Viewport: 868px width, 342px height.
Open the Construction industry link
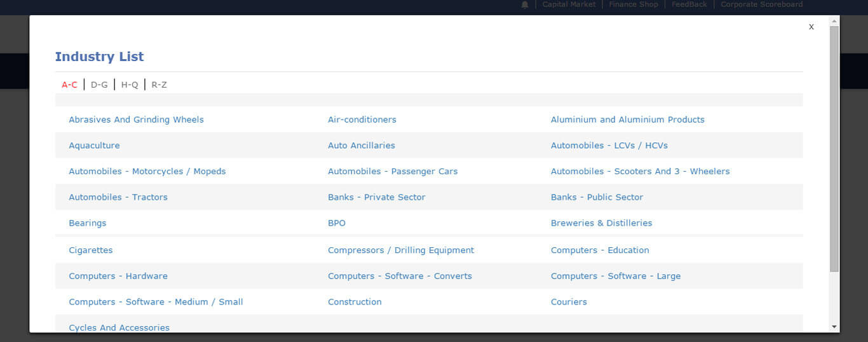tap(355, 302)
